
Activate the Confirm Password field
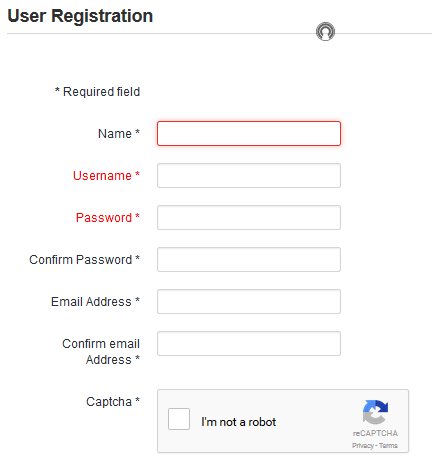249,260
